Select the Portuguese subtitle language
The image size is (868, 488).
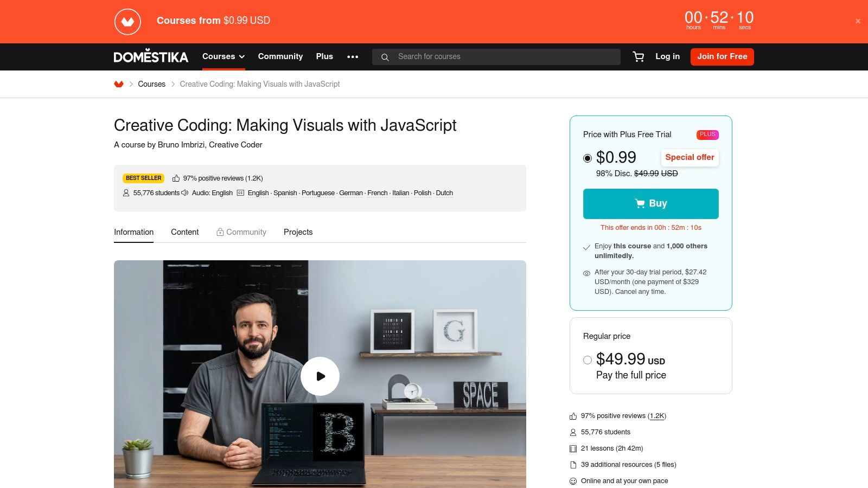coord(318,193)
